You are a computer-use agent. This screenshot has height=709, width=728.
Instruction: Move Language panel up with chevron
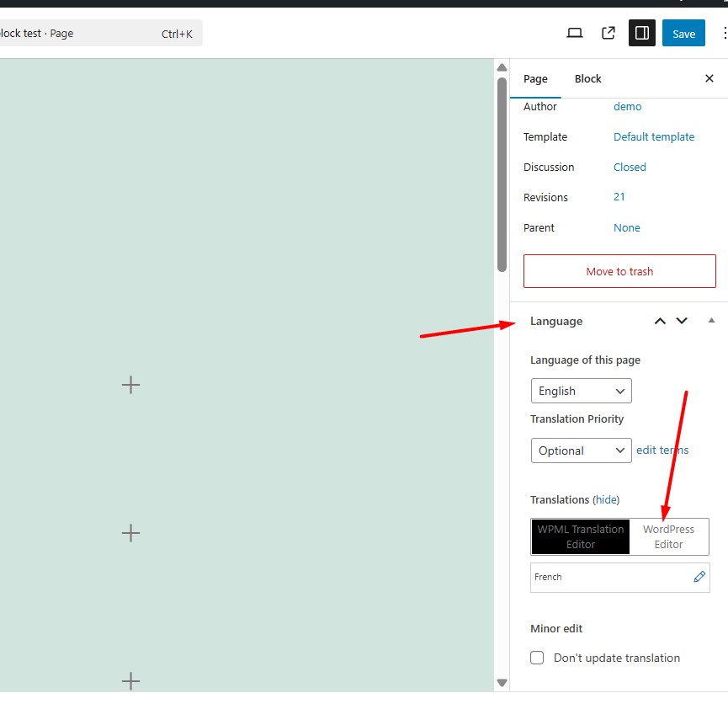coord(660,321)
